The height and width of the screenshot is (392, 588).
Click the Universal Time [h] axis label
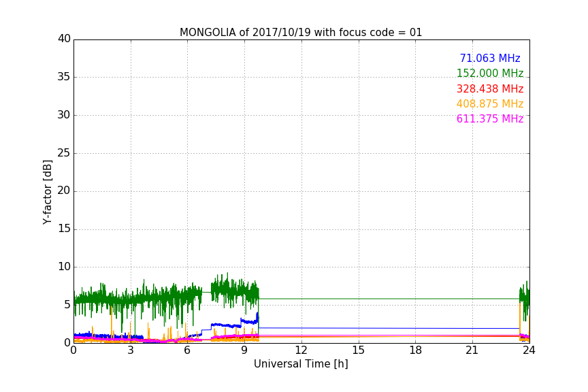(301, 364)
